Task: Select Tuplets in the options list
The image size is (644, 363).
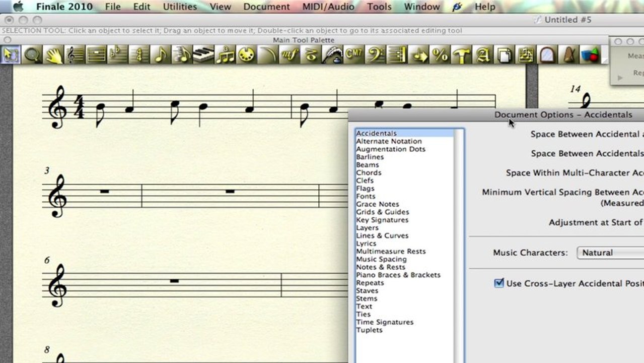Action: (x=369, y=330)
